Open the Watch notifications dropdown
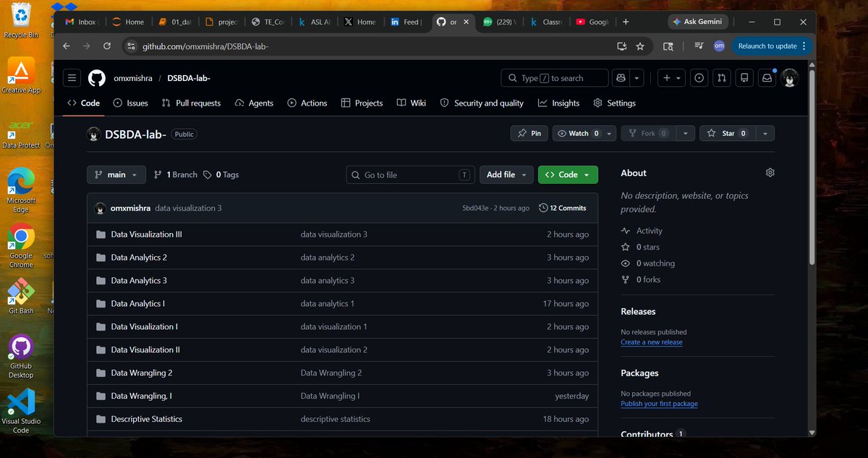 [x=584, y=133]
